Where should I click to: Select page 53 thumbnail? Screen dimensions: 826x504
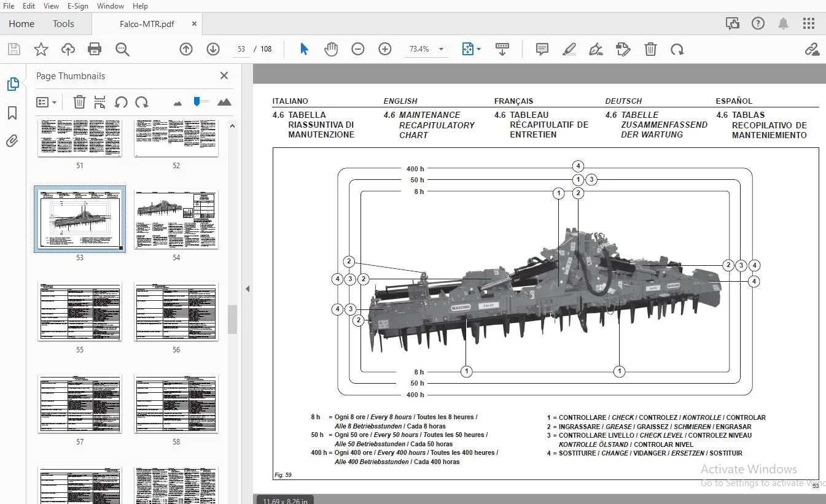[80, 220]
